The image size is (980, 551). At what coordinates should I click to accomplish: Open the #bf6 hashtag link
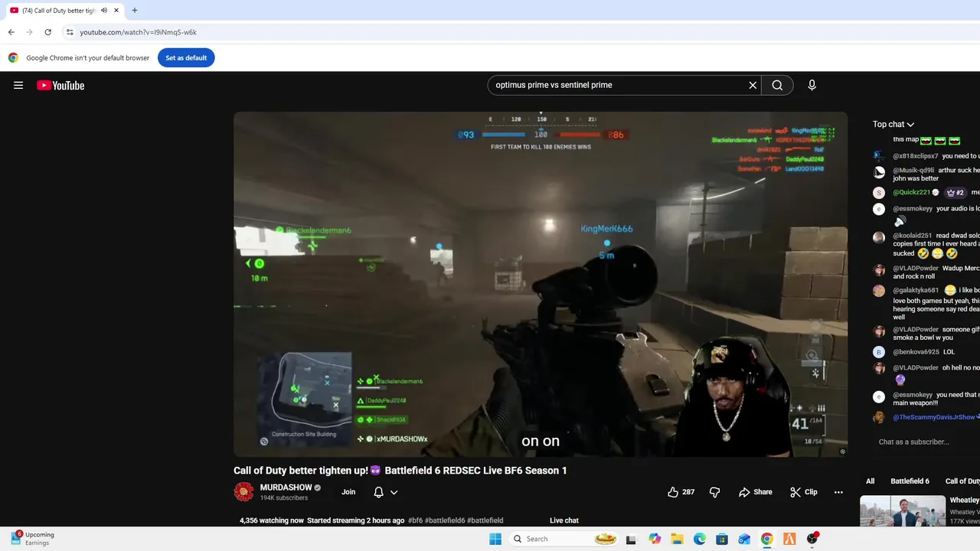416,520
